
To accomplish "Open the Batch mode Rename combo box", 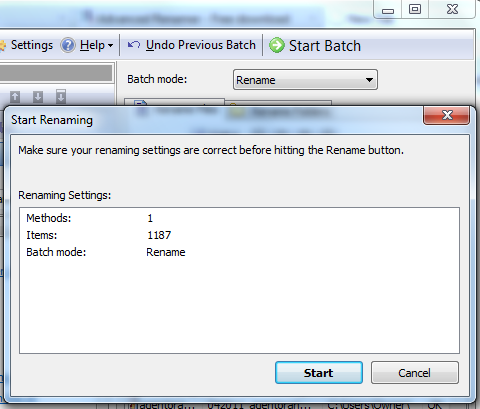I will 305,80.
